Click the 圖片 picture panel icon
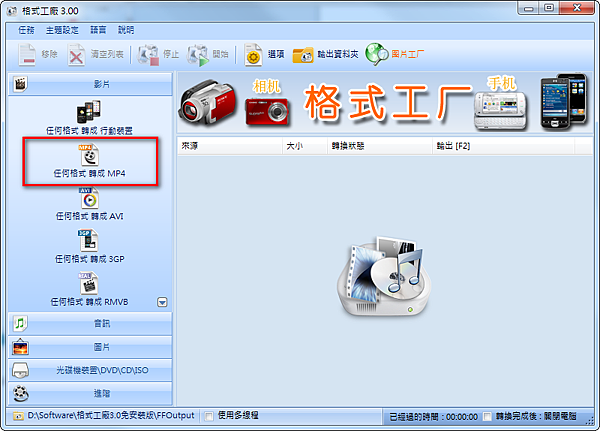This screenshot has height=431, width=600. 20,347
